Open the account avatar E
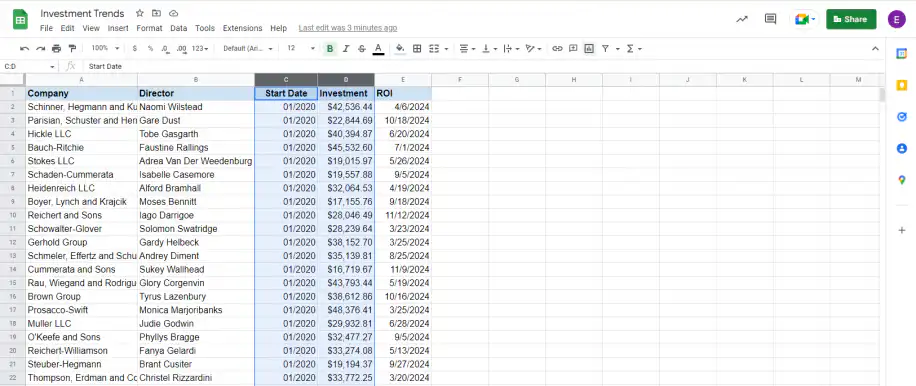The image size is (916, 386). [x=897, y=19]
